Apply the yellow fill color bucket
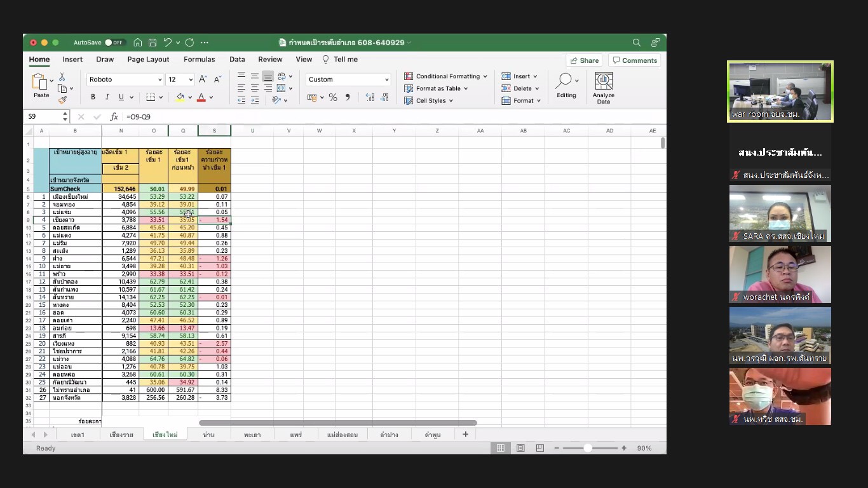Viewport: 868px width, 488px height. (180, 97)
